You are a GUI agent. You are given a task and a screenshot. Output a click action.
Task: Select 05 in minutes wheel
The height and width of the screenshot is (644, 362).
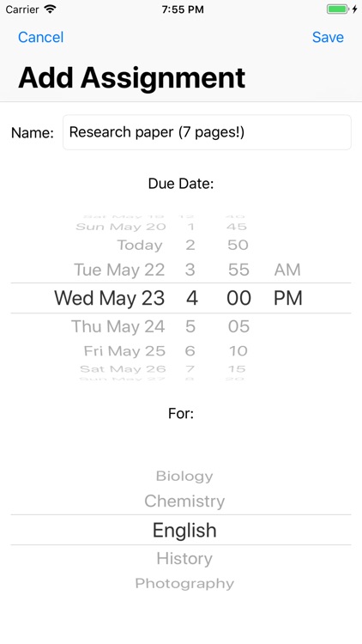pos(238,326)
